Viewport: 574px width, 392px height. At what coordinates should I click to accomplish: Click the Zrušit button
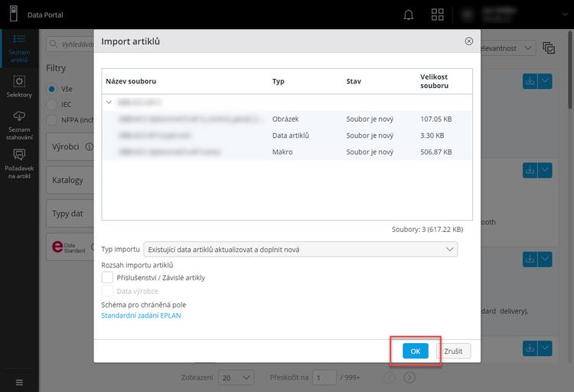(x=453, y=351)
